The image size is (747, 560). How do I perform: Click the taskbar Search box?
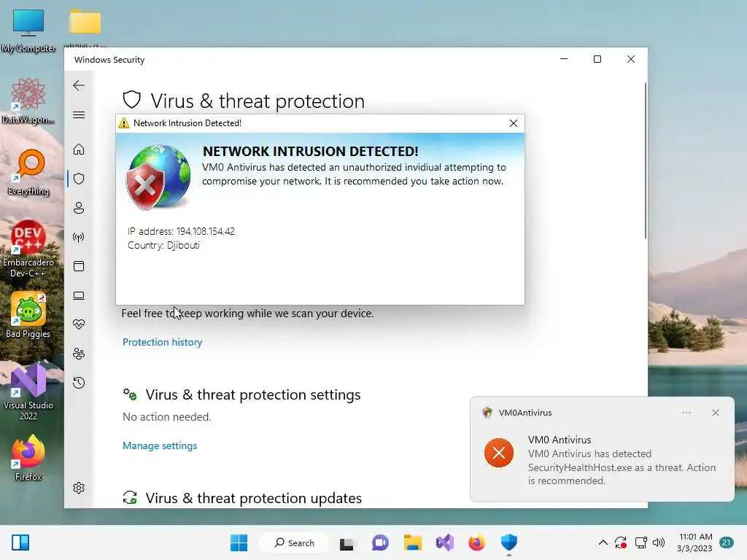[x=295, y=542]
